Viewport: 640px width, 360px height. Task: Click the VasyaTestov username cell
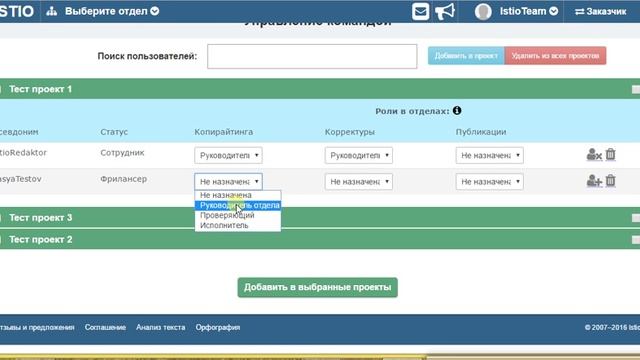tap(20, 179)
